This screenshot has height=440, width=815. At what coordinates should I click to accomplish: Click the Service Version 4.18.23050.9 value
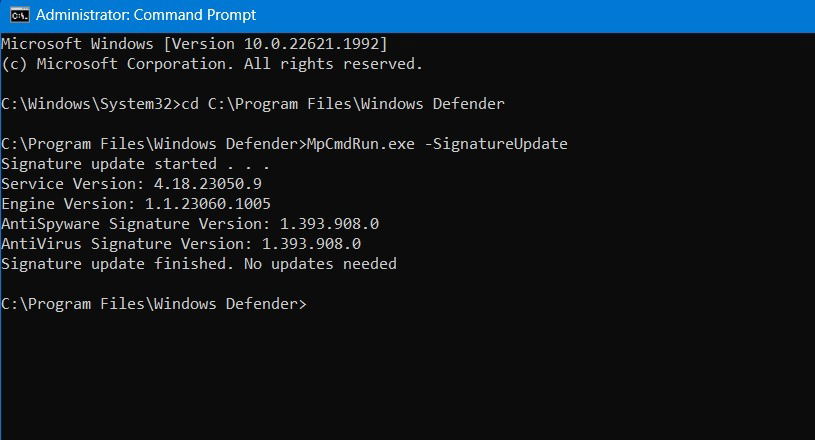(x=208, y=184)
